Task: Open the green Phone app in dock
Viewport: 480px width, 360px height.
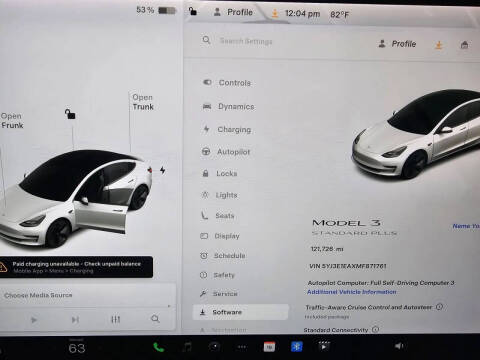Action: [158, 347]
